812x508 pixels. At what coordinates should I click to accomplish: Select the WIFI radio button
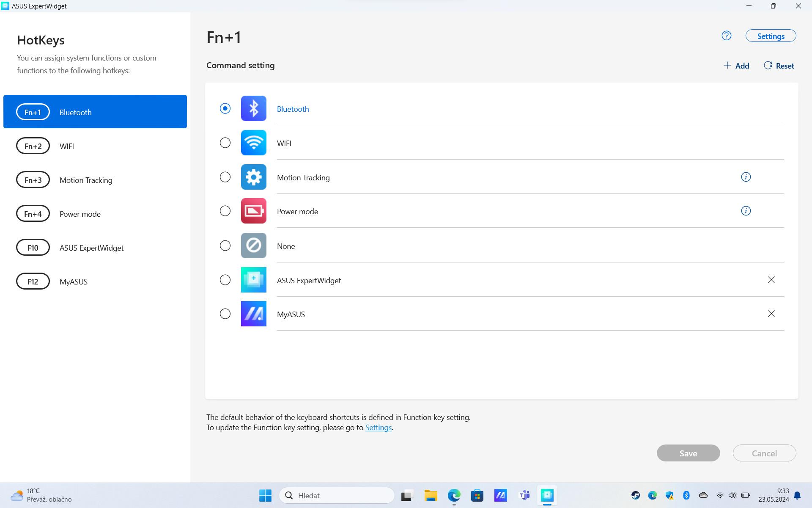(x=225, y=143)
